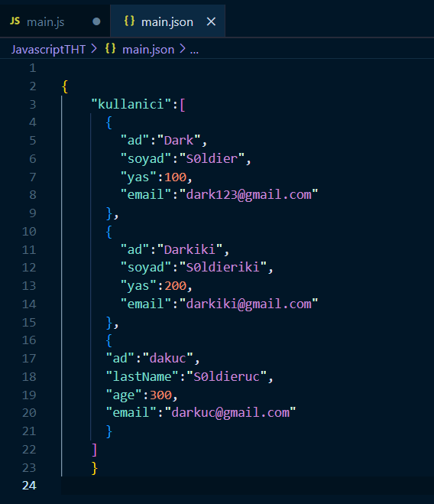Click the number 200 on line 13
This screenshot has height=504, width=434.
tap(176, 286)
